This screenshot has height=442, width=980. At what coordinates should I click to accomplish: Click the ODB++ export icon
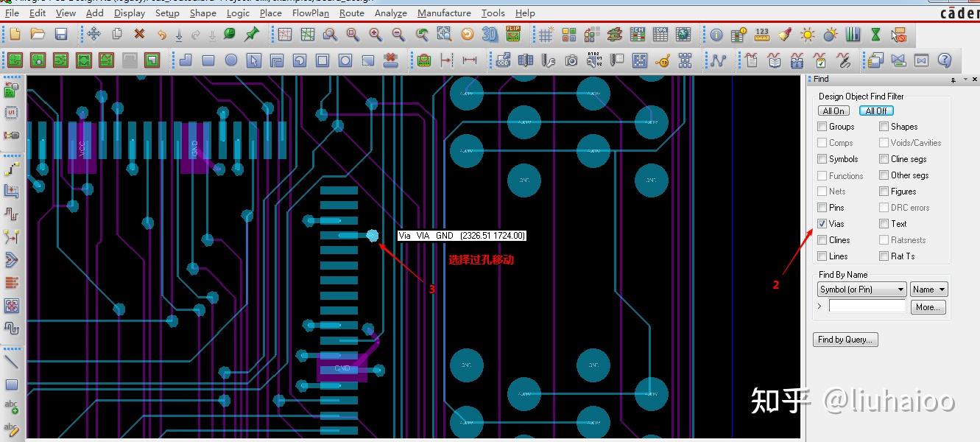pos(504,61)
